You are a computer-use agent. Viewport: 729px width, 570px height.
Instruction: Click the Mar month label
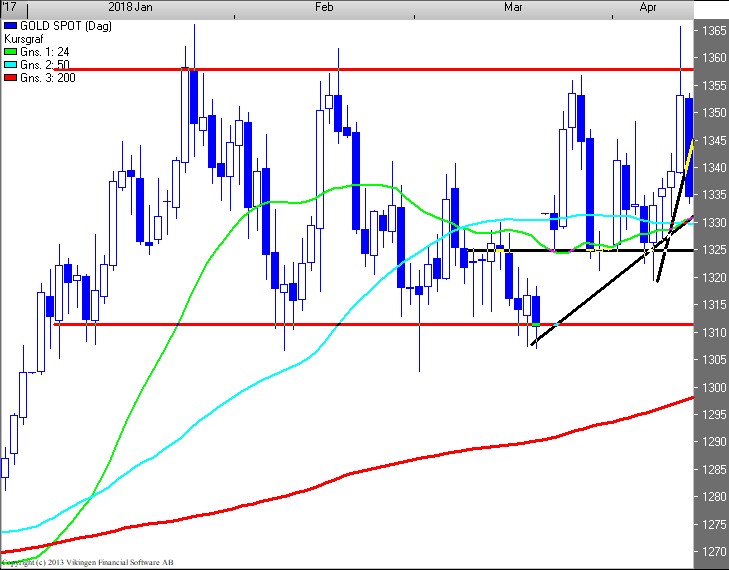[x=513, y=7]
